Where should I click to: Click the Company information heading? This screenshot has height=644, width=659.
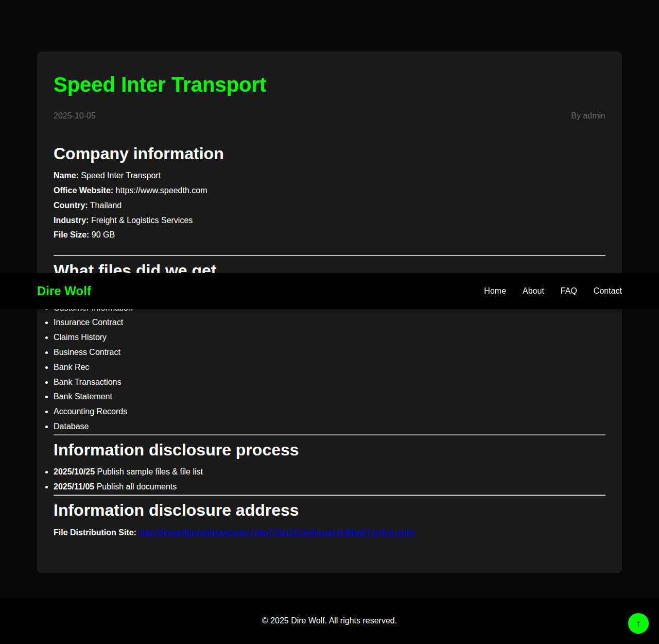(138, 154)
